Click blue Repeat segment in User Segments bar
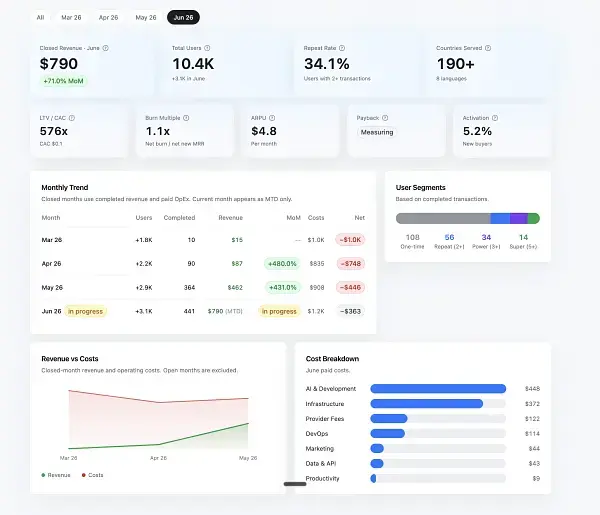This screenshot has height=515, width=600. tap(500, 218)
